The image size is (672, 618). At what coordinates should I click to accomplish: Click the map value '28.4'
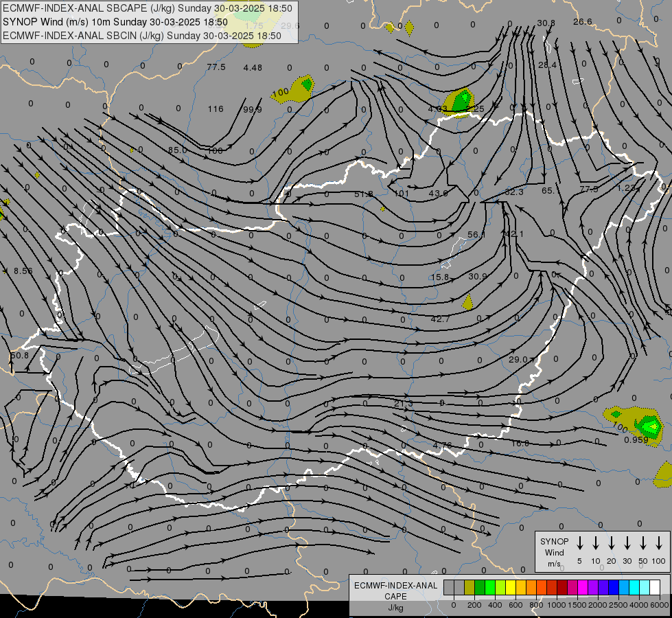(x=547, y=65)
